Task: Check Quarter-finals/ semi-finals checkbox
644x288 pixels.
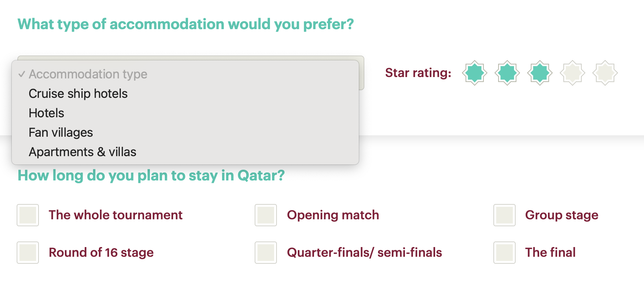Action: pyautogui.click(x=266, y=253)
